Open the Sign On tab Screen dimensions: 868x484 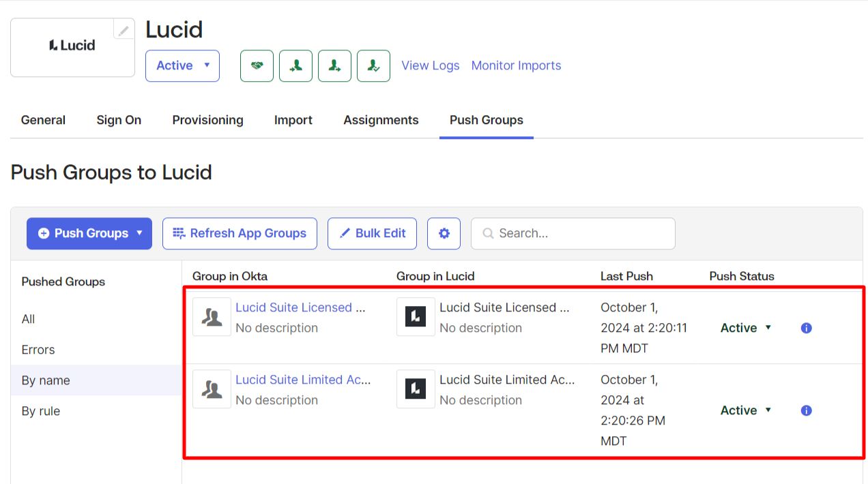point(119,120)
